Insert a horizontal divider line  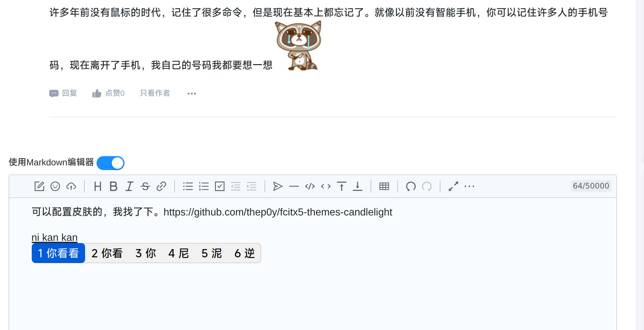294,186
